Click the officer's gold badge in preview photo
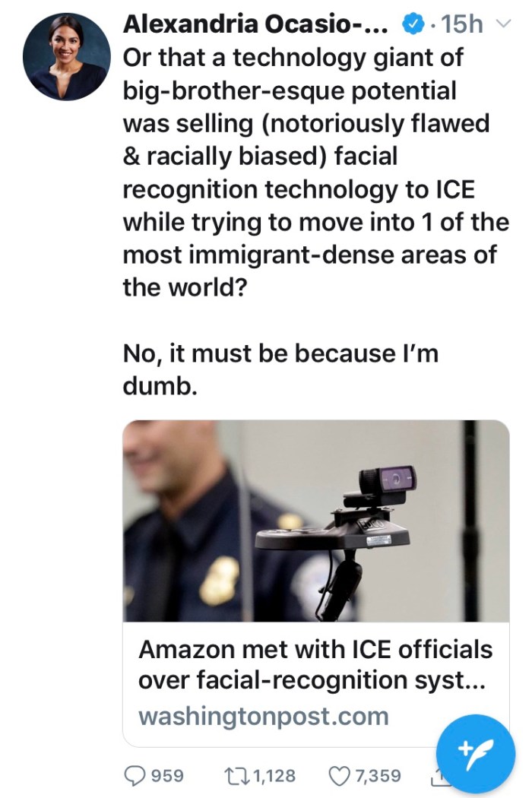This screenshot has height=798, width=532. coord(220,581)
